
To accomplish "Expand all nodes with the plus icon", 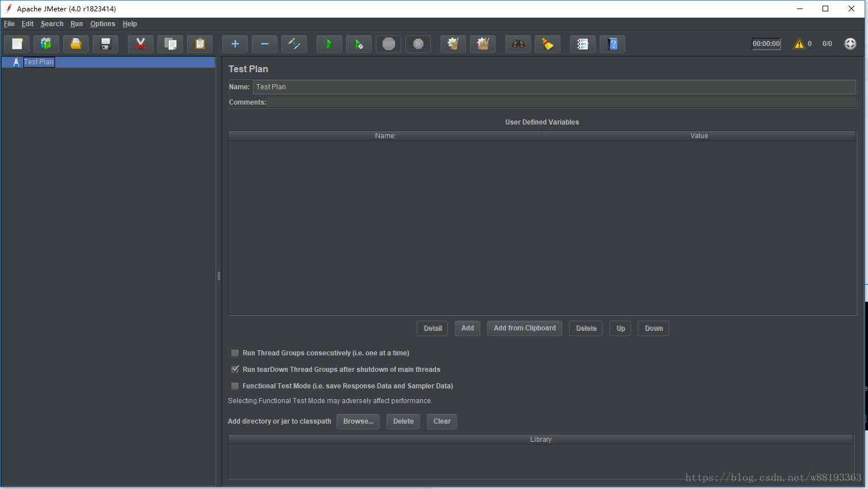I will click(235, 44).
